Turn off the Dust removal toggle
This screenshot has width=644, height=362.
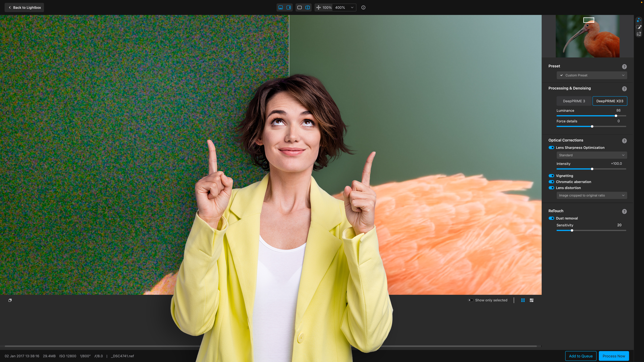click(552, 218)
